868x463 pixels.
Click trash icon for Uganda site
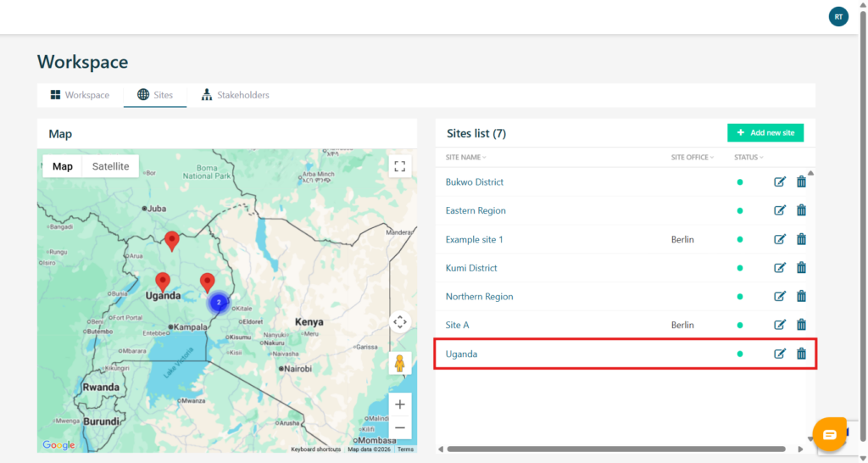coord(801,354)
